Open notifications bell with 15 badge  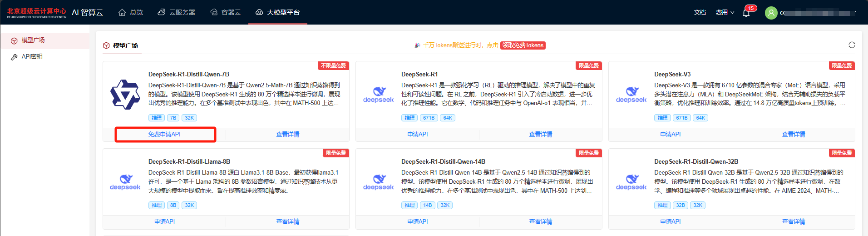[747, 12]
